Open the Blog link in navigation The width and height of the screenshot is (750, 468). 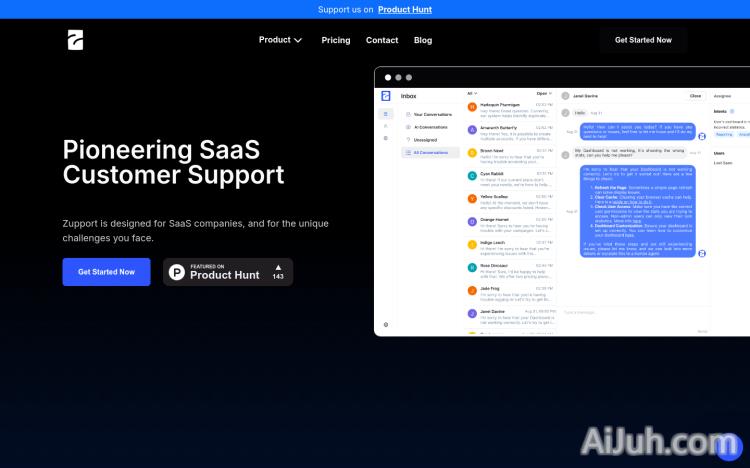[x=423, y=40]
